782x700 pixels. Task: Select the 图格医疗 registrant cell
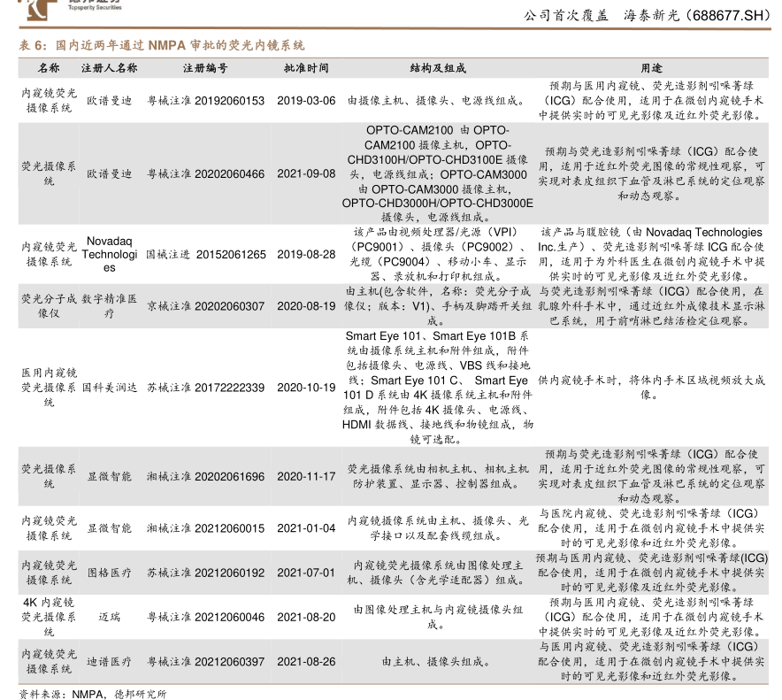click(x=109, y=573)
